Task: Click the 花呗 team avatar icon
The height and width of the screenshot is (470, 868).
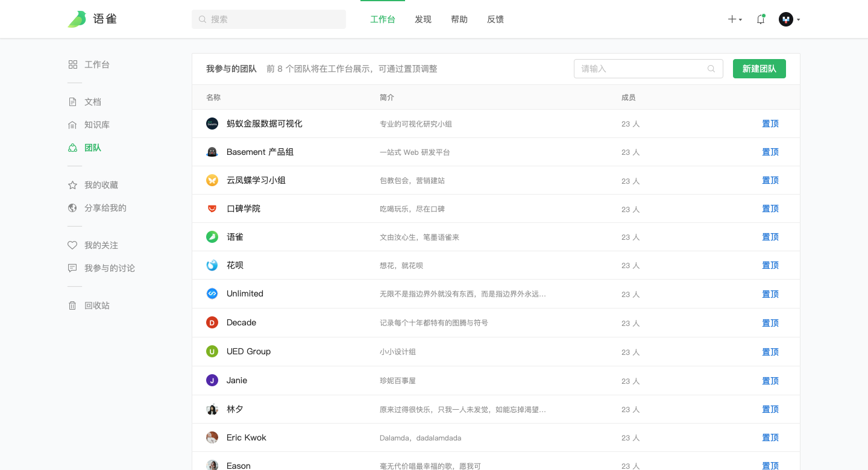Action: [x=212, y=265]
